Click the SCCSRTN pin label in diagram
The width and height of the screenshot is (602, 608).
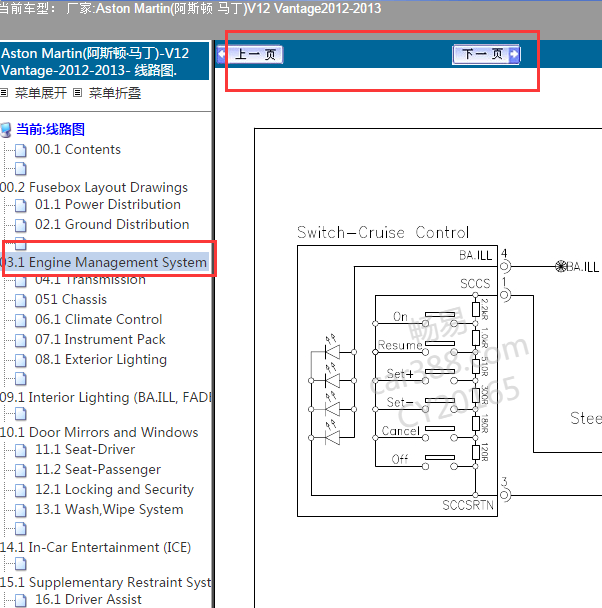[x=468, y=505]
